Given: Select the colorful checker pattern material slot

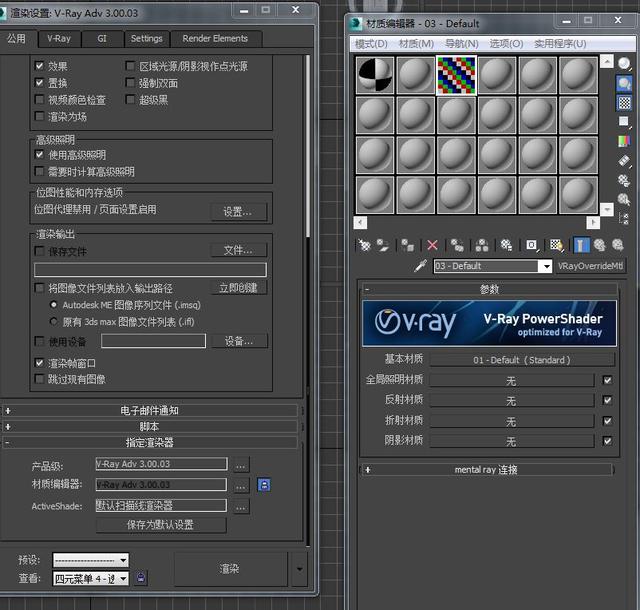Looking at the screenshot, I should click(x=456, y=76).
